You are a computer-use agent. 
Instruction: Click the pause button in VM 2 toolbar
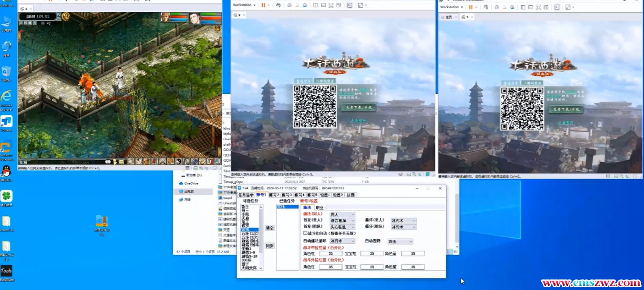pyautogui.click(x=263, y=5)
